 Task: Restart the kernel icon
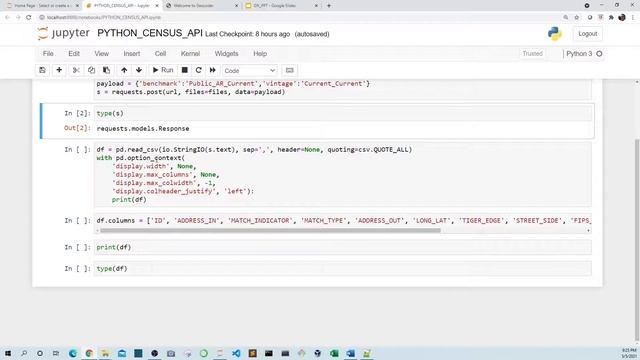(x=198, y=70)
